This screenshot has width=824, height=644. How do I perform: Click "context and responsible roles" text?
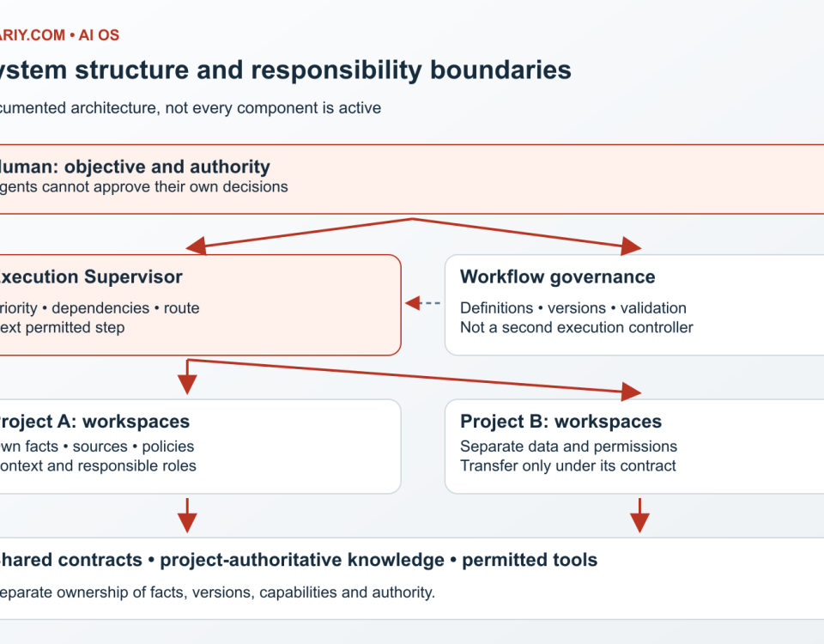click(x=98, y=465)
